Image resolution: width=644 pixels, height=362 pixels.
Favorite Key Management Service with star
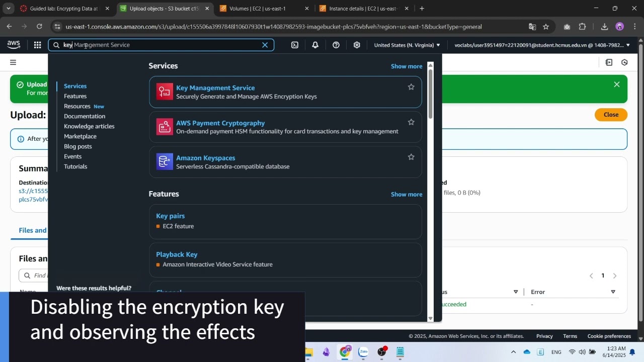411,87
